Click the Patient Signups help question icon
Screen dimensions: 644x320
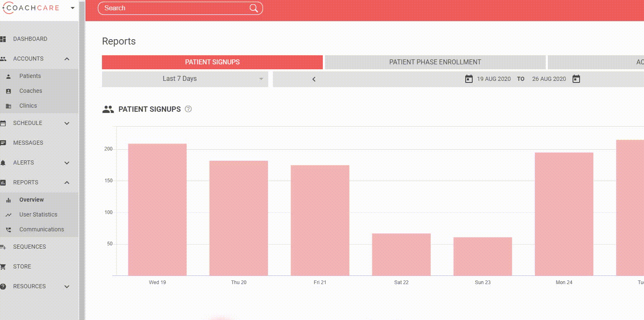tap(188, 109)
